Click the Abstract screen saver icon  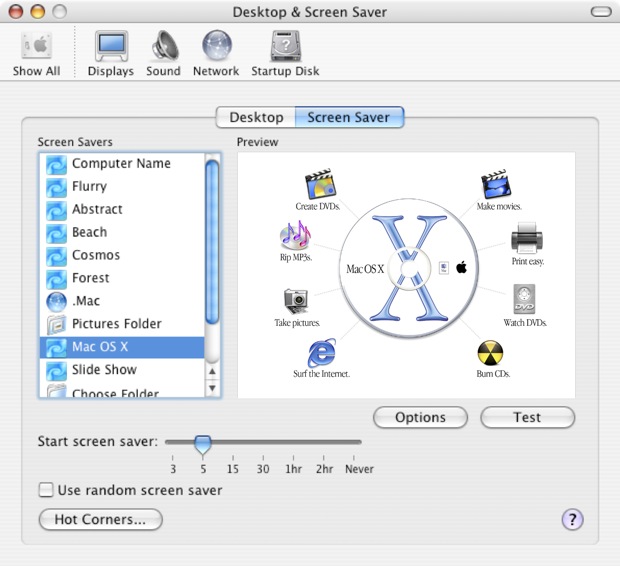(x=56, y=210)
